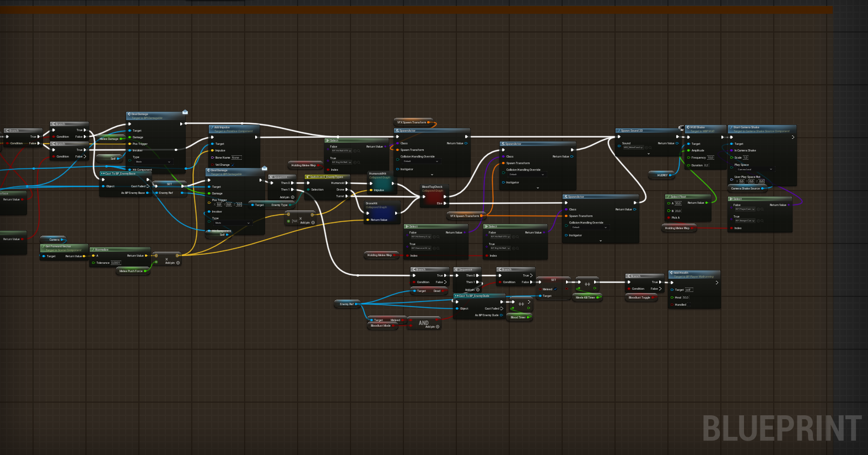Viewport: 868px width, 455px height.
Task: Click the Tolerance input field on Normalize
Action: coord(116,263)
